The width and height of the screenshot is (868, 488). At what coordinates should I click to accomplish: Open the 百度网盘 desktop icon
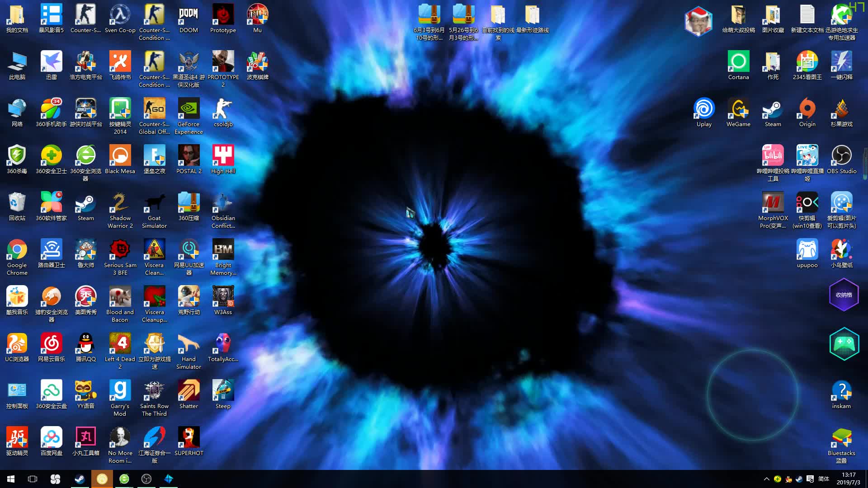pyautogui.click(x=51, y=441)
